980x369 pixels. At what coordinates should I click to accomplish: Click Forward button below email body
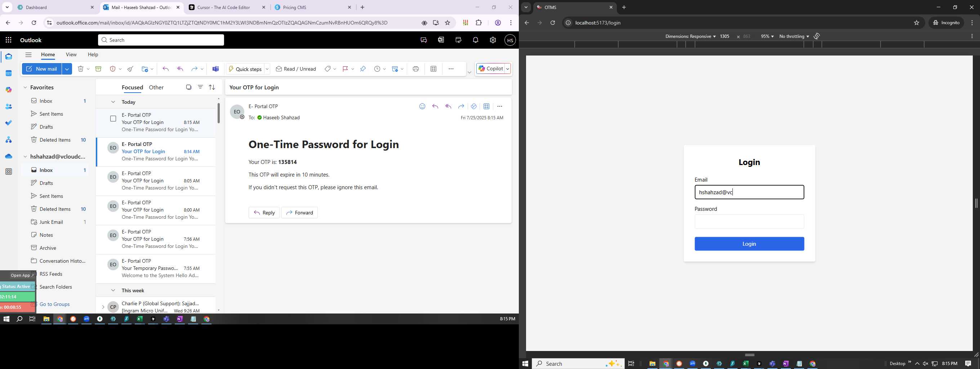tap(299, 213)
